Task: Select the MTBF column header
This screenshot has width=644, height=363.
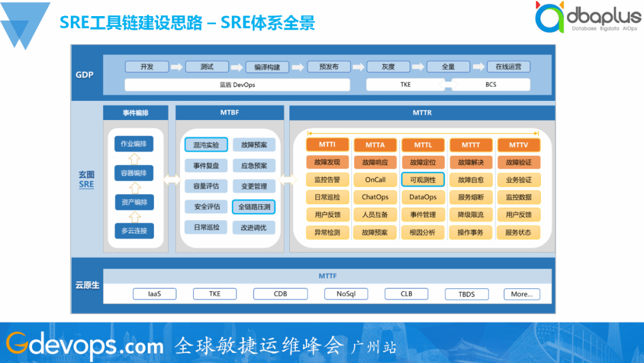Action: pos(230,112)
